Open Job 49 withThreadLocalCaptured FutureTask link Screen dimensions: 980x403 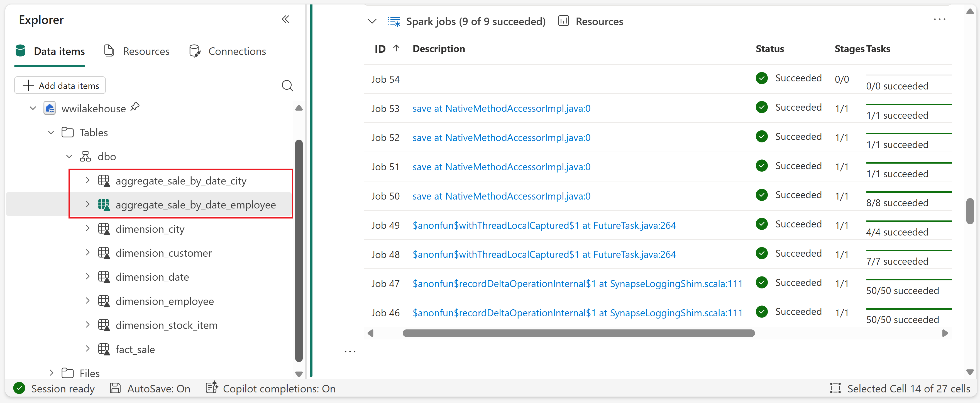pos(544,225)
